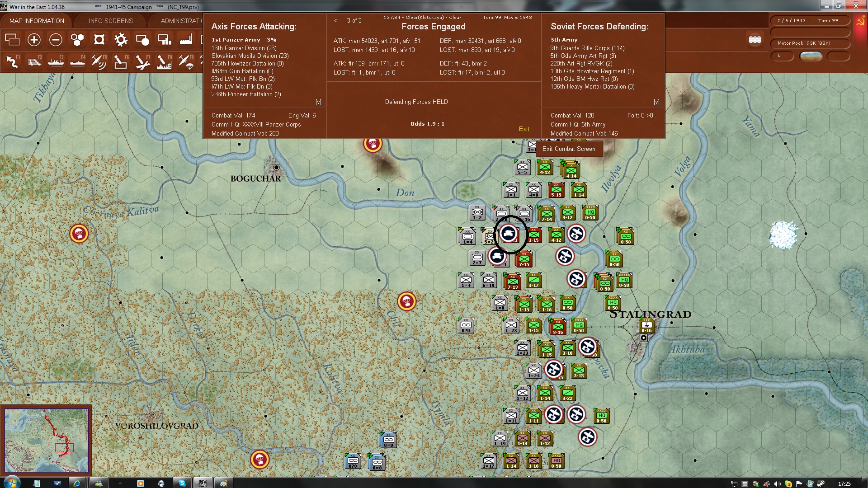The height and width of the screenshot is (488, 868).
Task: Click '1st Panzer Army -3%' header
Action: point(244,40)
